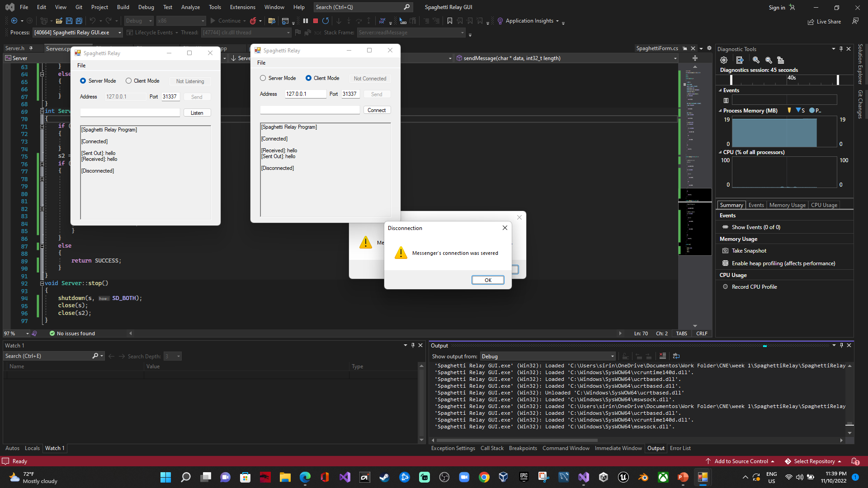Image resolution: width=868 pixels, height=488 pixels.
Task: Click the Visual Studio Search (Ctrl+Q) box
Action: (x=363, y=7)
